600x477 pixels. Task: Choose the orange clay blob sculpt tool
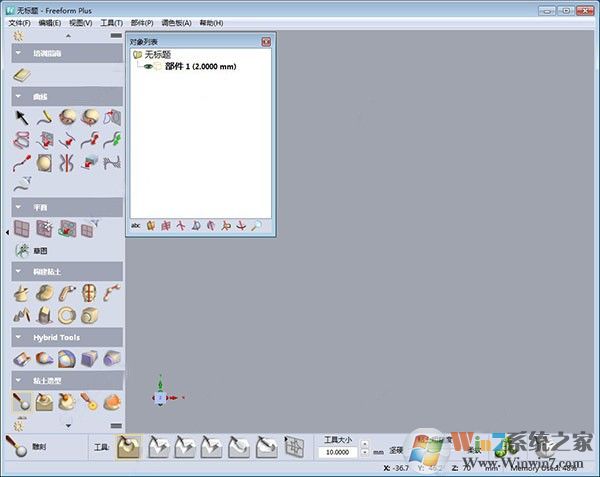point(112,402)
